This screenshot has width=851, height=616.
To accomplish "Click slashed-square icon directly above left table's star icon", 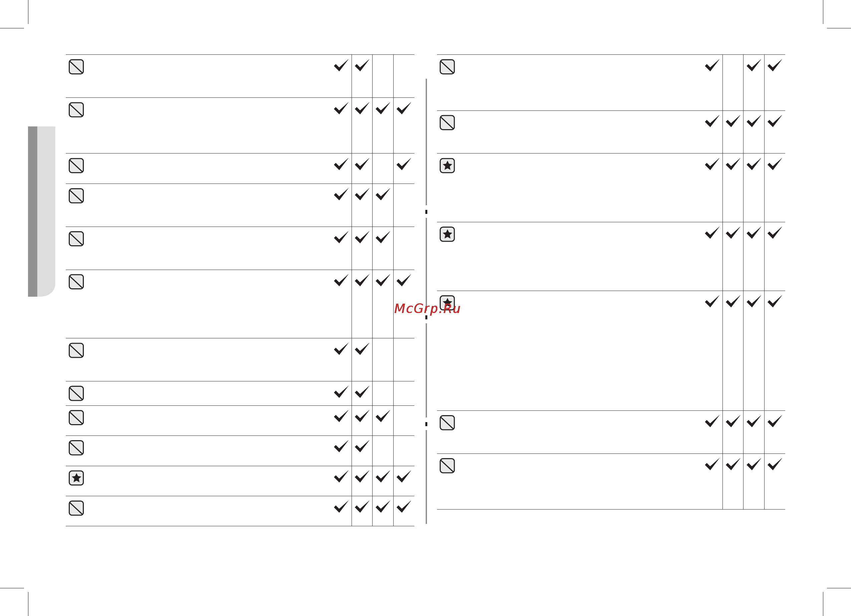I will 76,447.
